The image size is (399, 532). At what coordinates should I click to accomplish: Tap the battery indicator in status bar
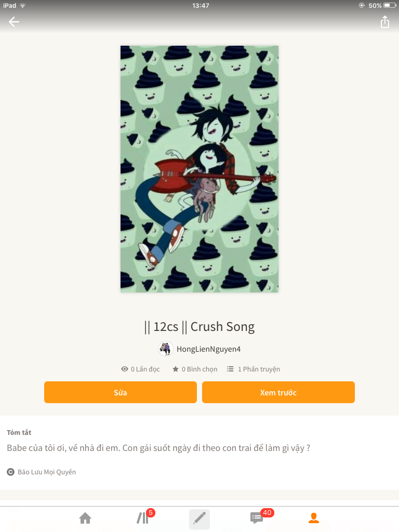pos(390,5)
